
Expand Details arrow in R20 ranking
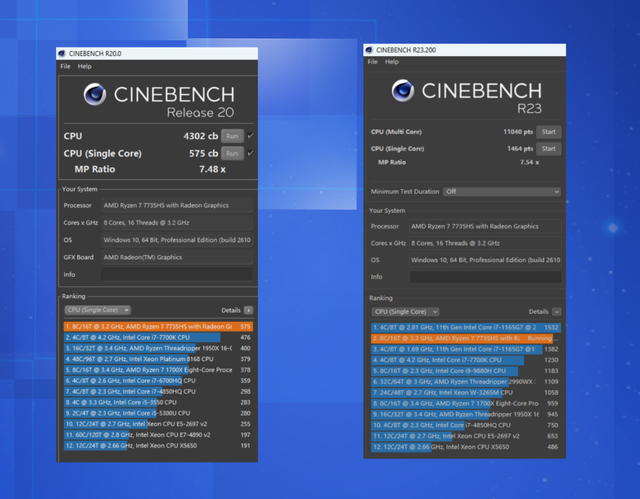pyautogui.click(x=249, y=310)
